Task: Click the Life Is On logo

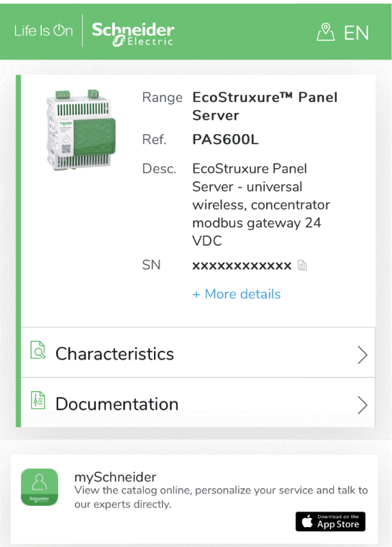Action: (44, 31)
